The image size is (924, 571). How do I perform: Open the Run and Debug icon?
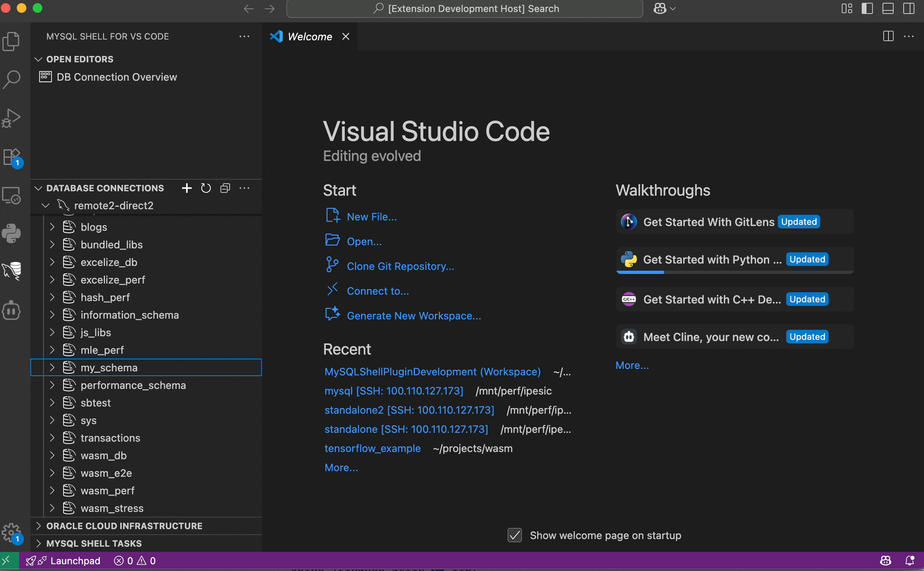click(12, 118)
